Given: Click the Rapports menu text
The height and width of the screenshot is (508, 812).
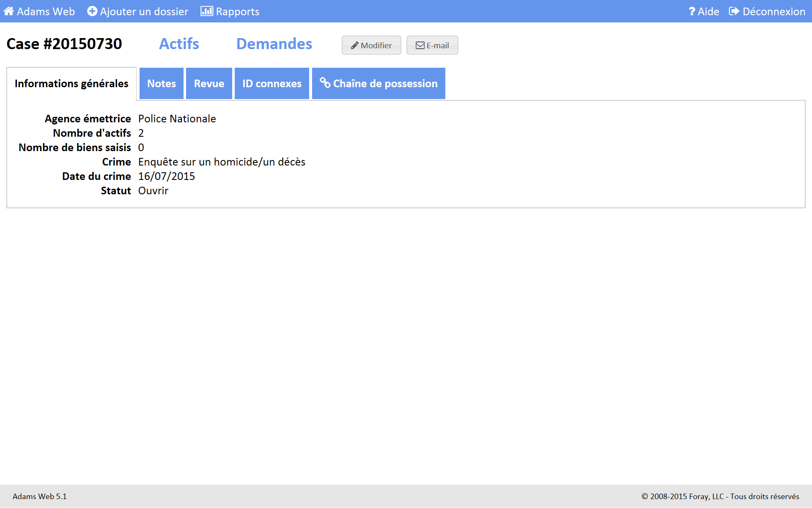Looking at the screenshot, I should (237, 11).
